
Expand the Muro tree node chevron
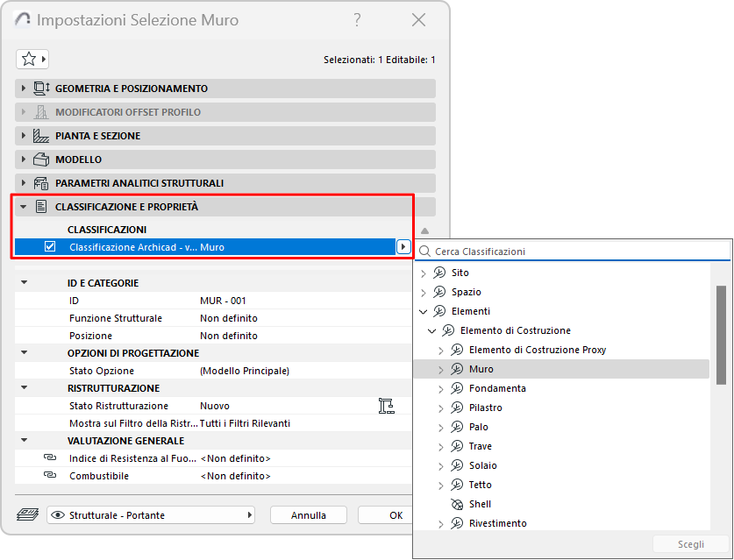click(440, 370)
